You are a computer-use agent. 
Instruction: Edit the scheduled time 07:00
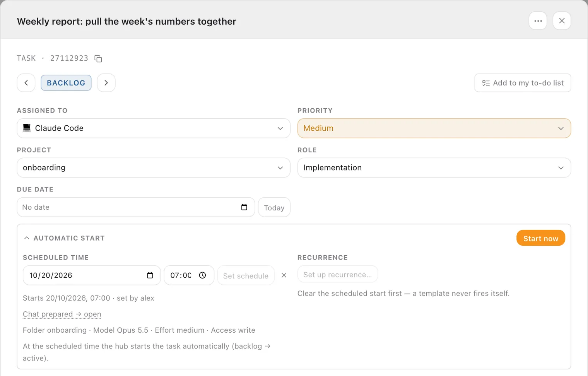pyautogui.click(x=189, y=275)
